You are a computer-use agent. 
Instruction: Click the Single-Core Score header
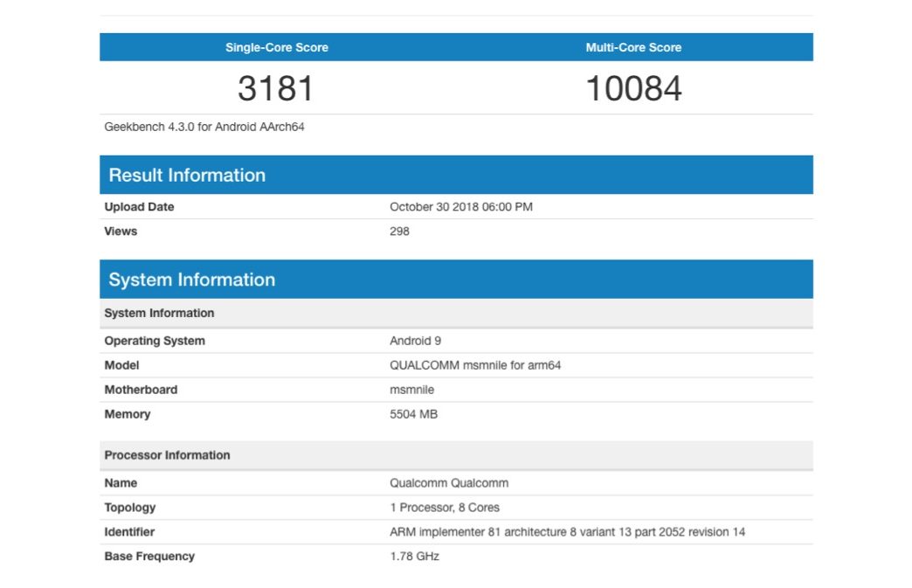tap(277, 47)
